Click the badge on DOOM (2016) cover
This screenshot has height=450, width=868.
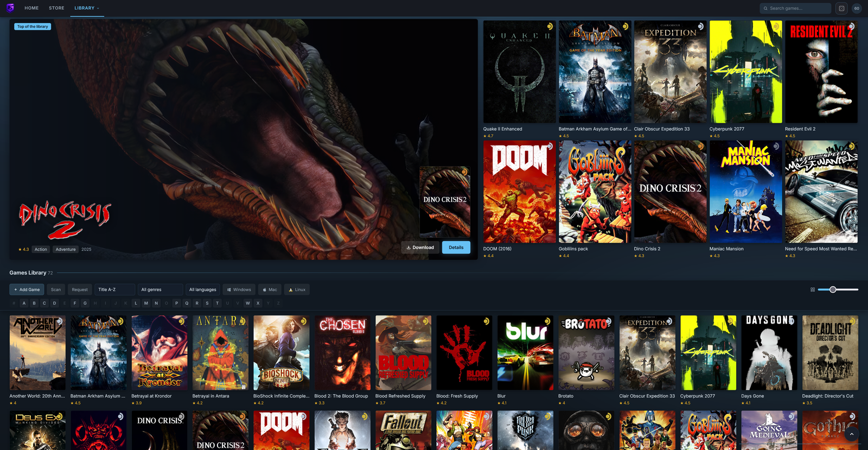point(550,146)
